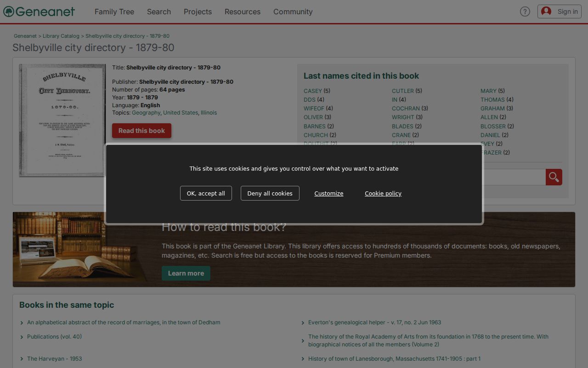This screenshot has height=368, width=588.
Task: Select the CUTLER last name
Action: pos(403,91)
